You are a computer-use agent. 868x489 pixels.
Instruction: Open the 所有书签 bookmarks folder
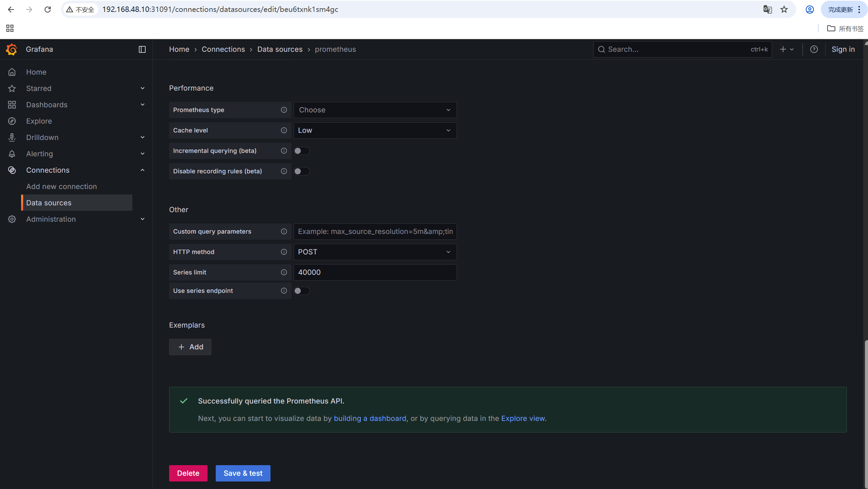[845, 29]
